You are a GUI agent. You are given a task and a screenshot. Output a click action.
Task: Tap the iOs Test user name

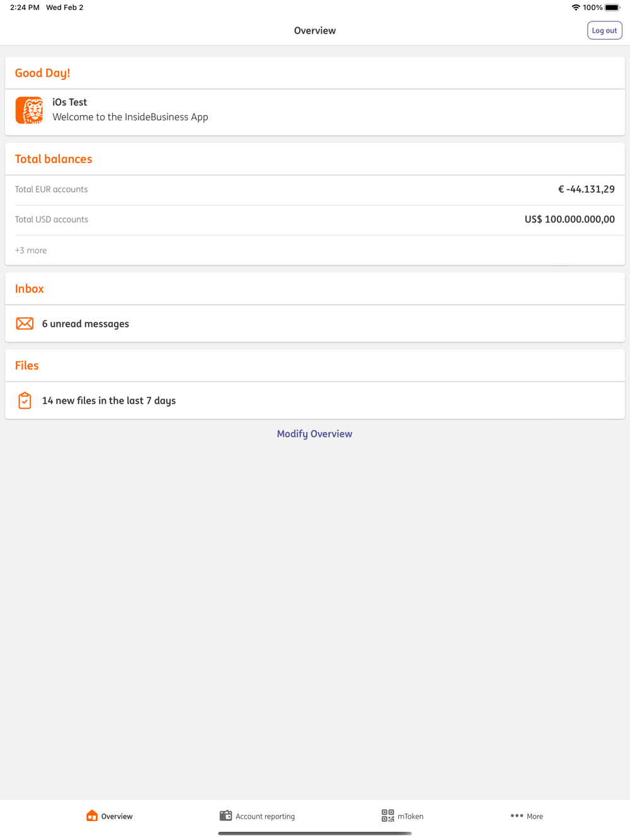70,102
